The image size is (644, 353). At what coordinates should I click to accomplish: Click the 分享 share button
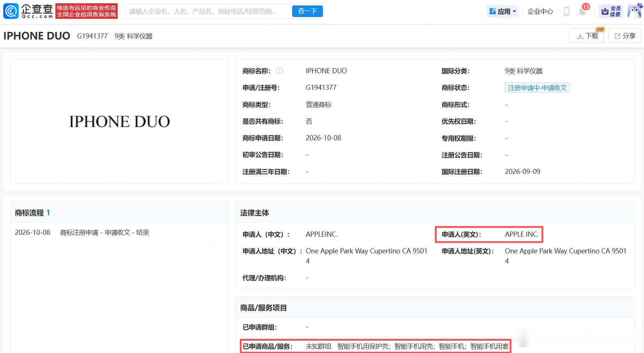point(625,36)
